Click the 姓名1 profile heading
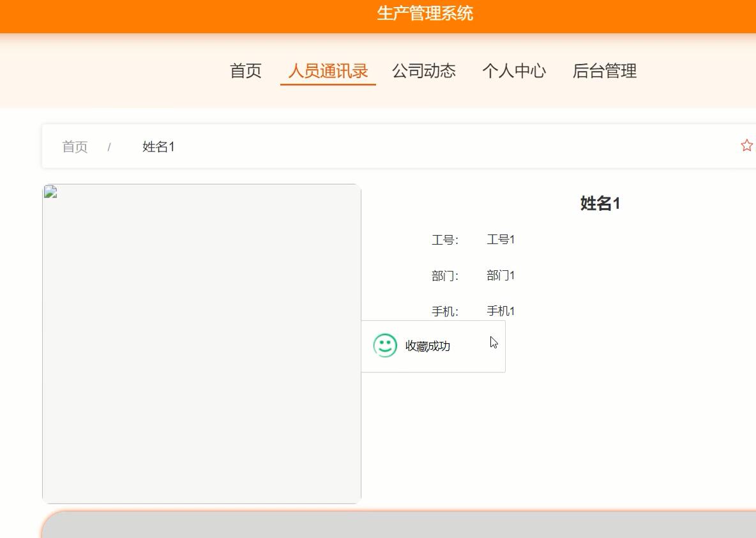This screenshot has height=538, width=756. tap(601, 203)
